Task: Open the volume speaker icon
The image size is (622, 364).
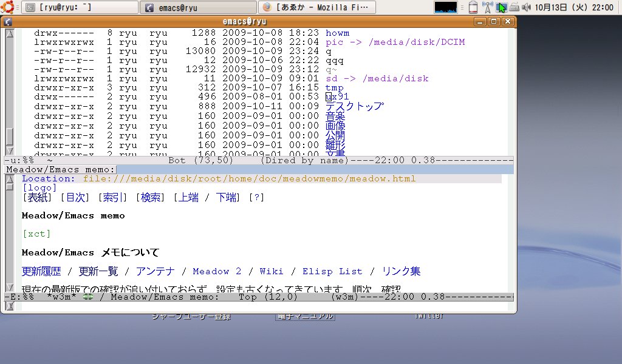Action: [527, 7]
